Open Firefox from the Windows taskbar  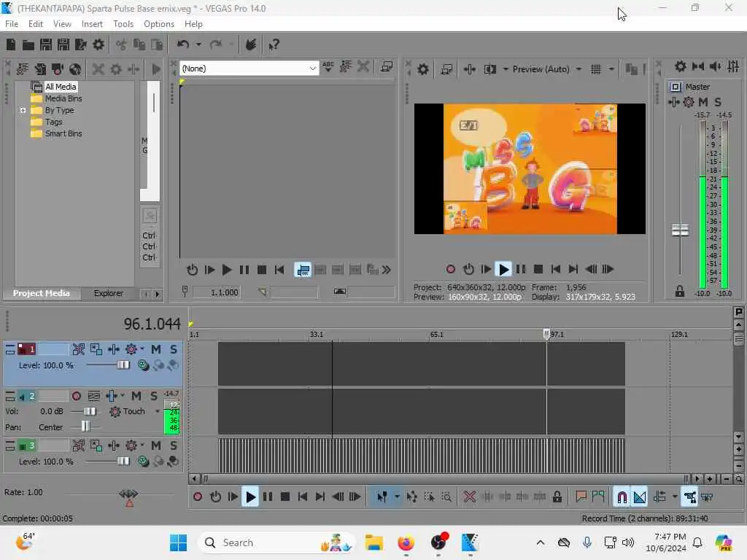click(x=406, y=542)
